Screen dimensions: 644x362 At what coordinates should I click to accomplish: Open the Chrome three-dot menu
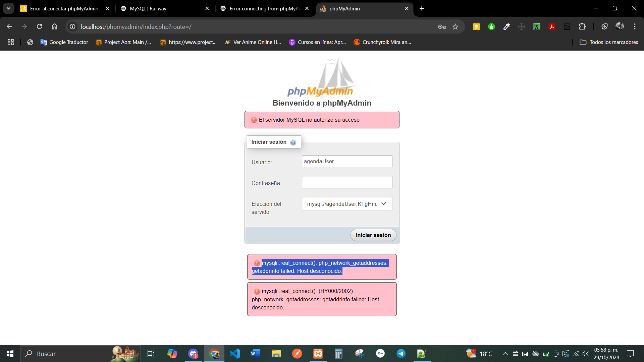635,26
